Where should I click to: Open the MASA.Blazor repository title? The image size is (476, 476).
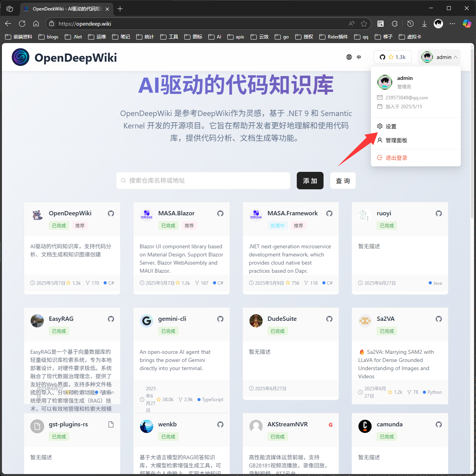click(x=177, y=213)
